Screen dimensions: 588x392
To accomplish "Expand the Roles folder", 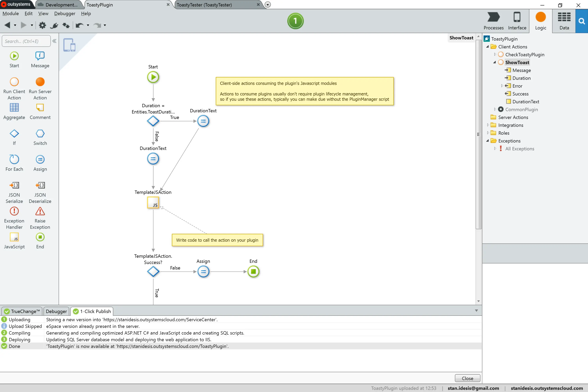I will click(488, 133).
